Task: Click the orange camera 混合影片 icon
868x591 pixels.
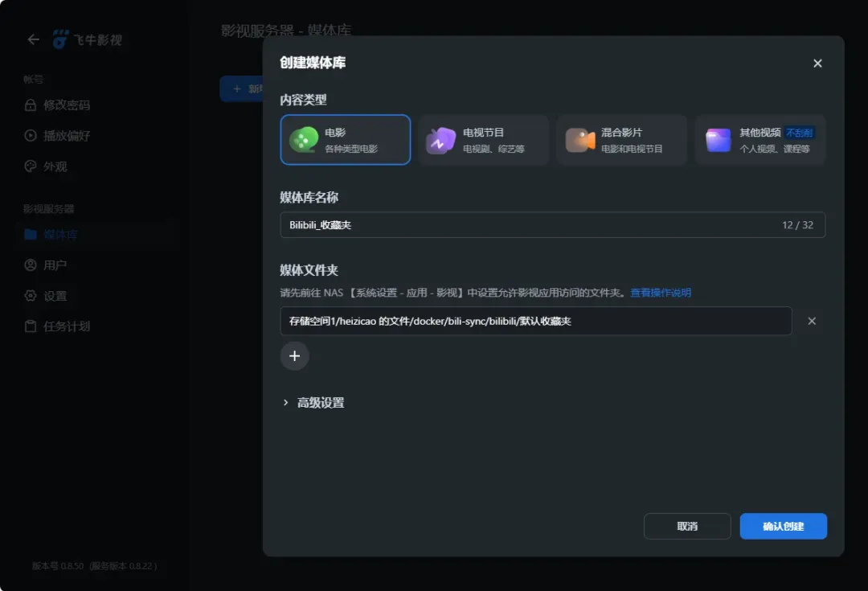Action: [579, 140]
